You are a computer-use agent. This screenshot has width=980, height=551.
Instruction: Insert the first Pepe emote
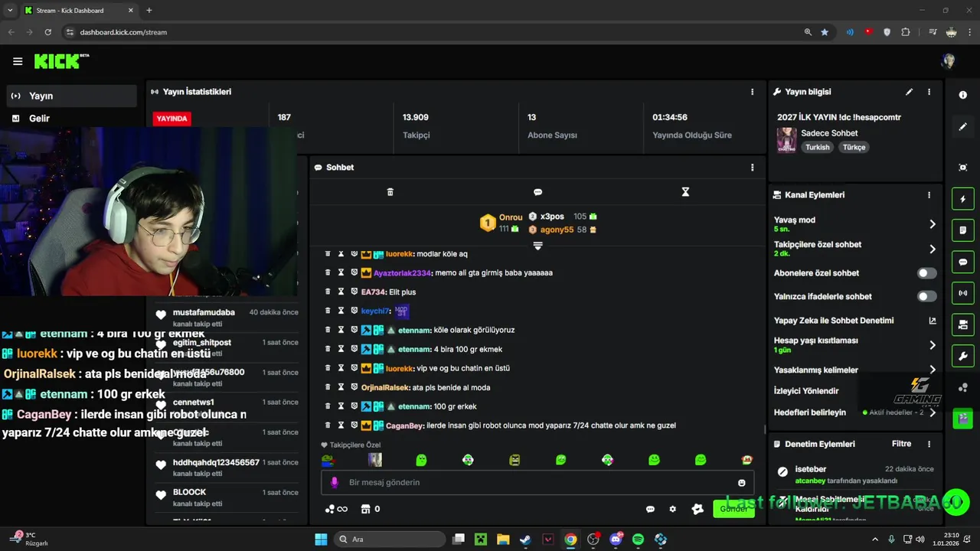point(328,460)
